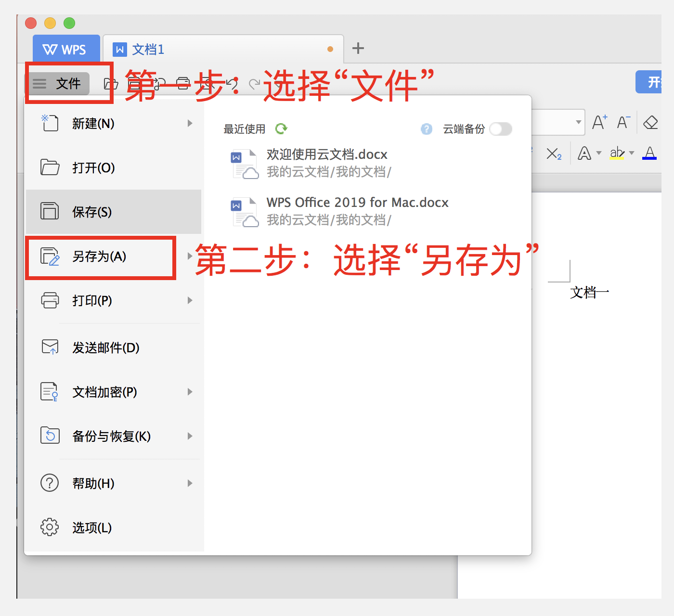
Task: Choose 另存为(A) from file menu
Action: click(114, 256)
